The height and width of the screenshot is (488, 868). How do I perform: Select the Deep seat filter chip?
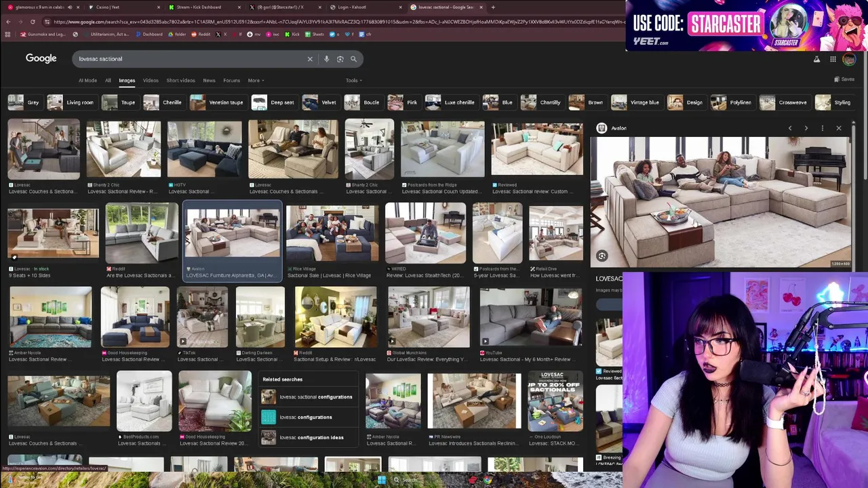coord(273,102)
